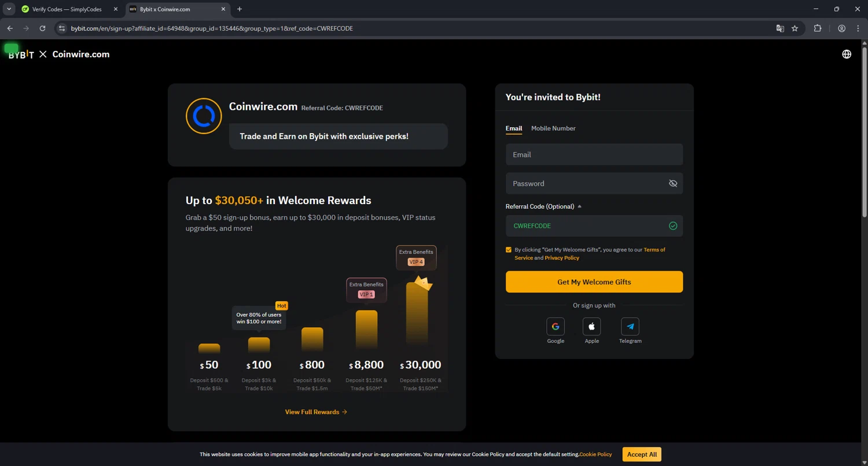Switch to Mobile Number sign-up tab

[553, 128]
